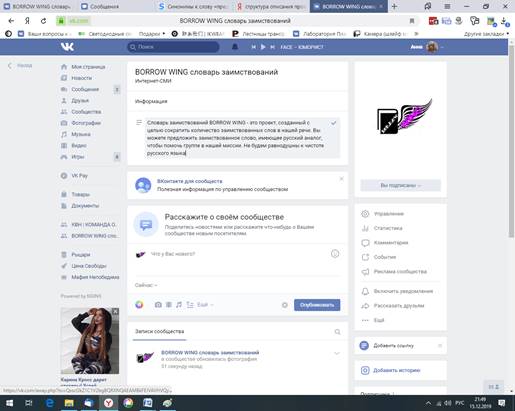Image resolution: width=515 pixels, height=411 pixels.
Task: Select the Записи сообщества tab
Action: pyautogui.click(x=159, y=331)
